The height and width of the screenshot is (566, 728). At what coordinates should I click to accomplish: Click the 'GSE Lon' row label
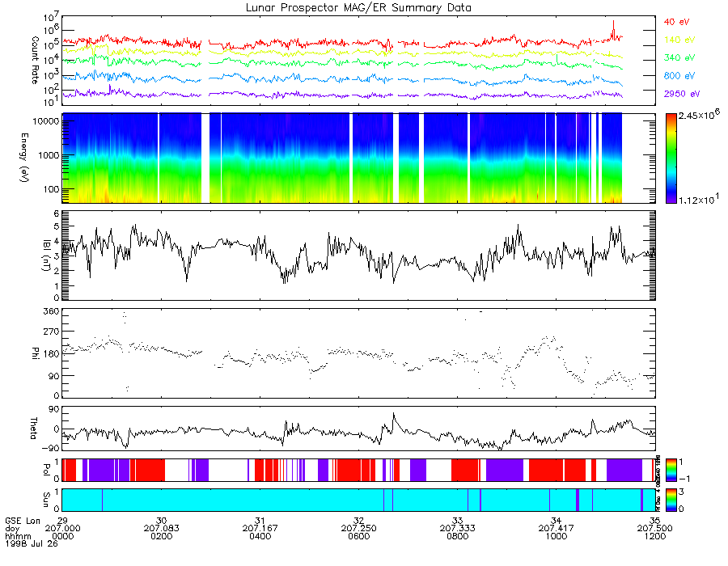(x=23, y=521)
